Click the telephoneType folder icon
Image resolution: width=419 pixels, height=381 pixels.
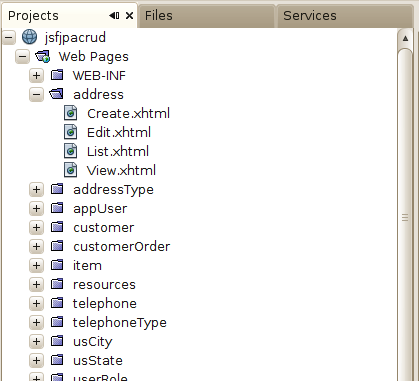click(57, 322)
